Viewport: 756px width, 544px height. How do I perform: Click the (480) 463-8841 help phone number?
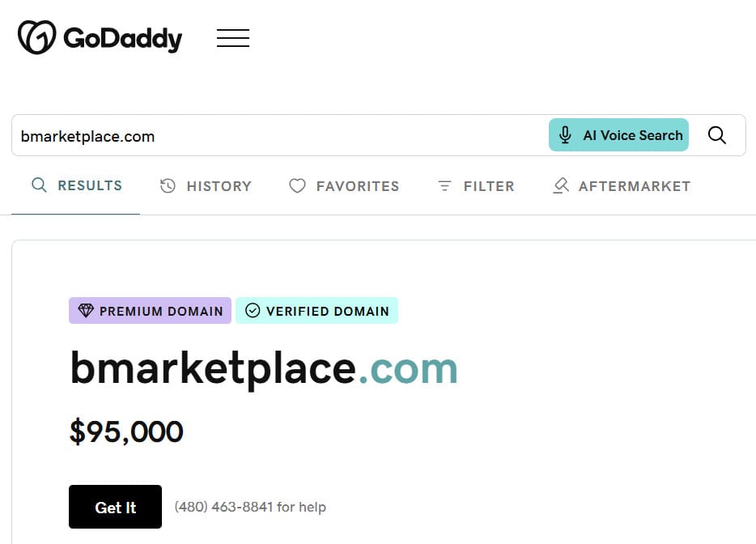pos(223,508)
